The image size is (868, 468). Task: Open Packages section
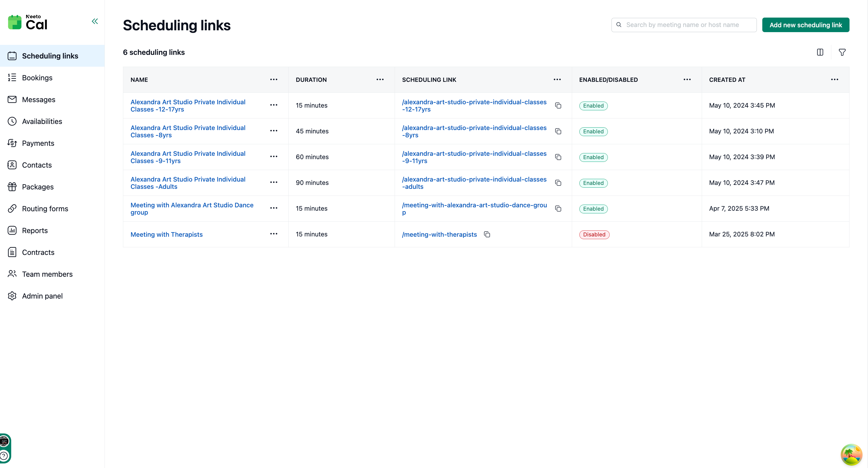(52, 187)
